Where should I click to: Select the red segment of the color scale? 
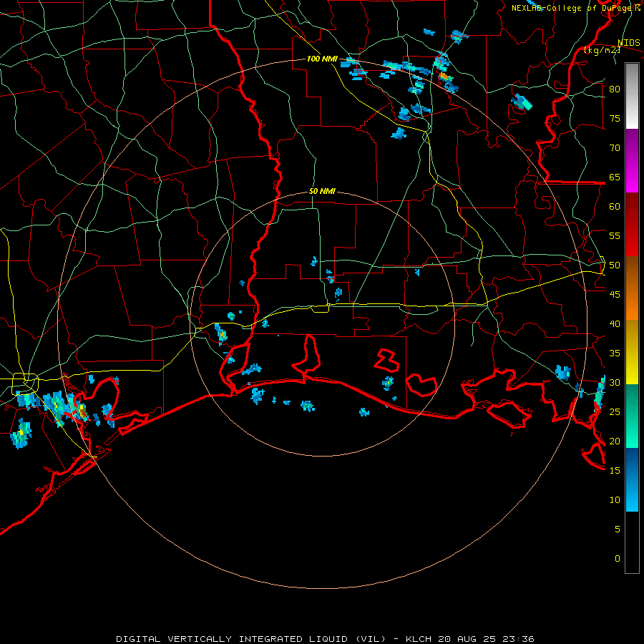point(632,224)
